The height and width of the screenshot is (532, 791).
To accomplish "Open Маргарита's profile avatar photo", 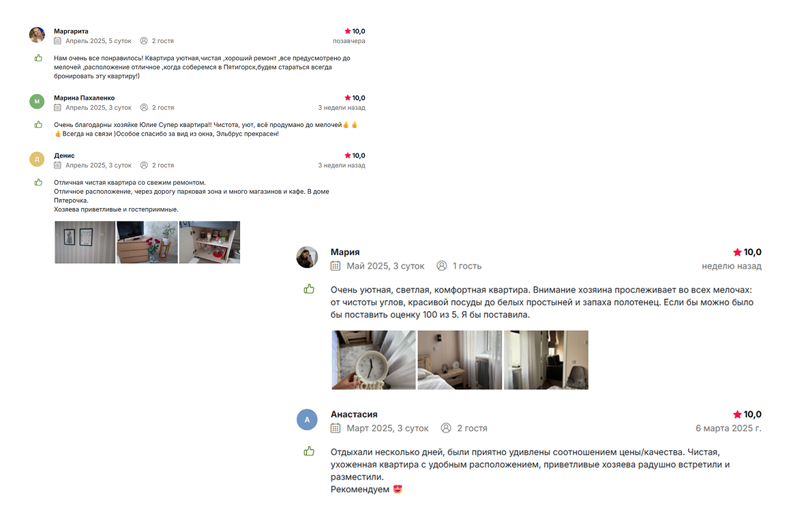I will click(37, 35).
